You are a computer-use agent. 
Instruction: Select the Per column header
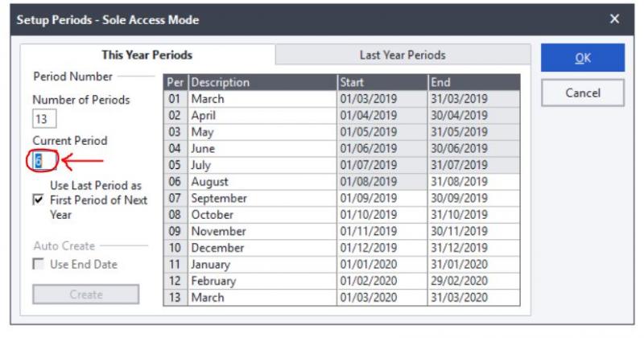pos(175,82)
